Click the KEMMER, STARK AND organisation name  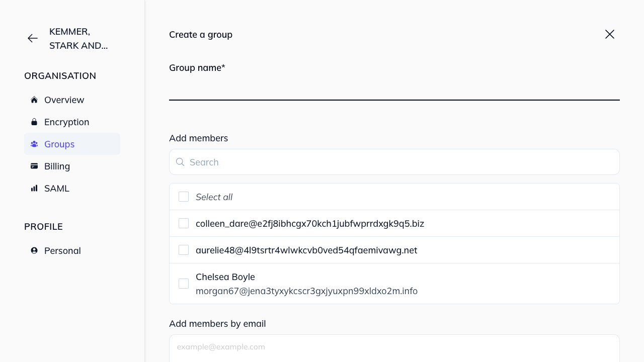pos(78,38)
